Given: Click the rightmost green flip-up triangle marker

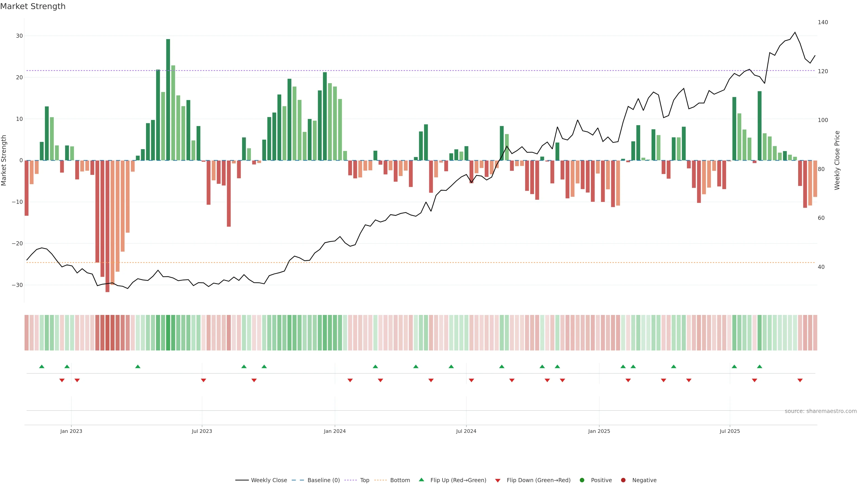Looking at the screenshot, I should pos(759,366).
